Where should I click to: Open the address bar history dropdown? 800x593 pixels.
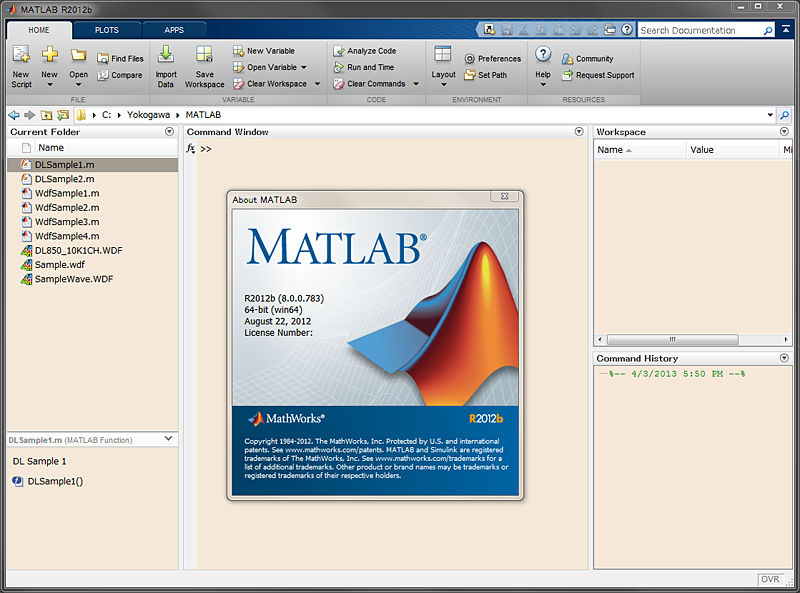pos(770,115)
